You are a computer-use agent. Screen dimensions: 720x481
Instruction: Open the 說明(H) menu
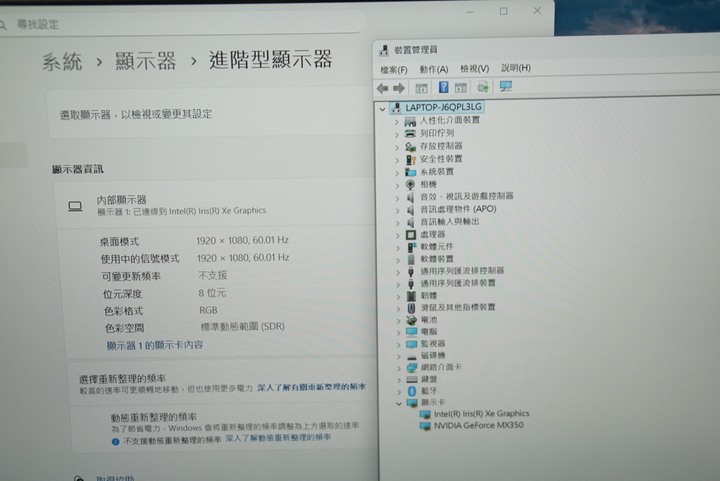pyautogui.click(x=516, y=68)
